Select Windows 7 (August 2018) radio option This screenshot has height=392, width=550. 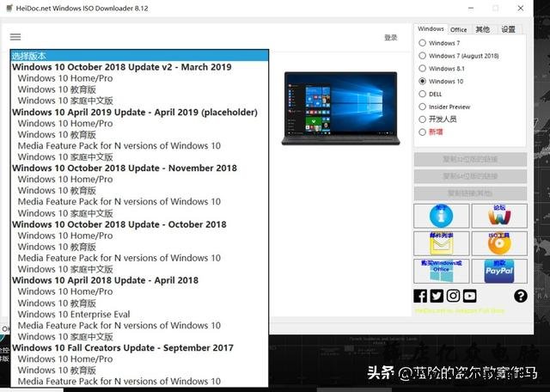tap(422, 56)
